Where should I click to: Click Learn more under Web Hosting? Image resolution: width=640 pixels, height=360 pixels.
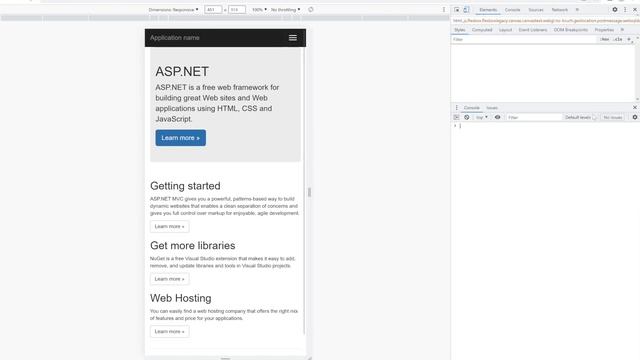169,331
